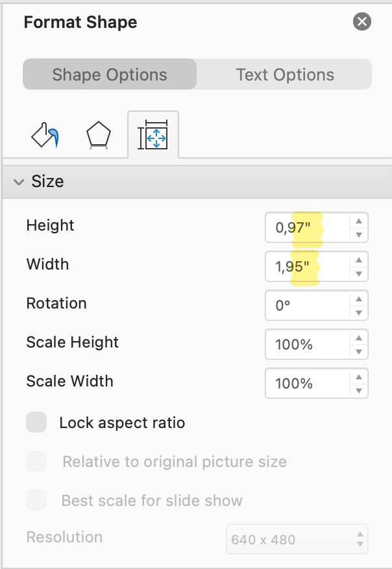Open the Fill & Line paint bucket icon
The height and width of the screenshot is (569, 392).
(x=45, y=135)
